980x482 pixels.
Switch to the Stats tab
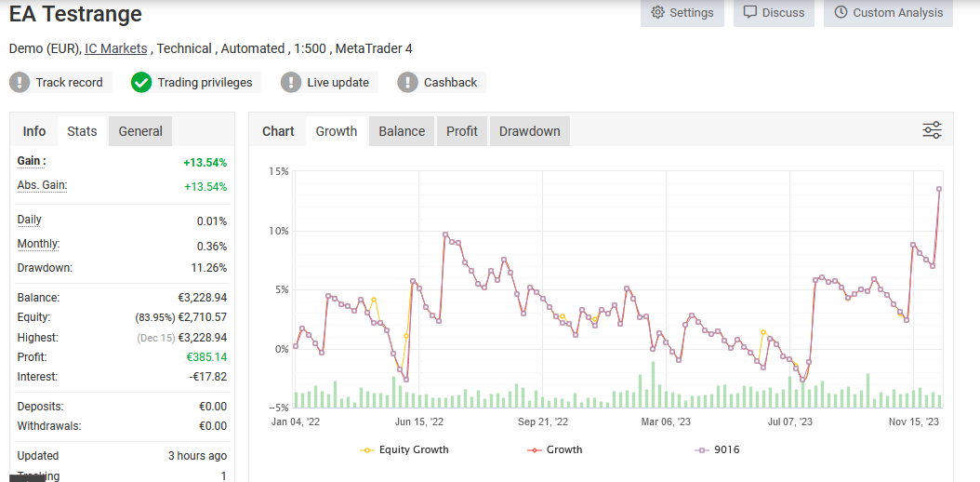click(x=82, y=131)
